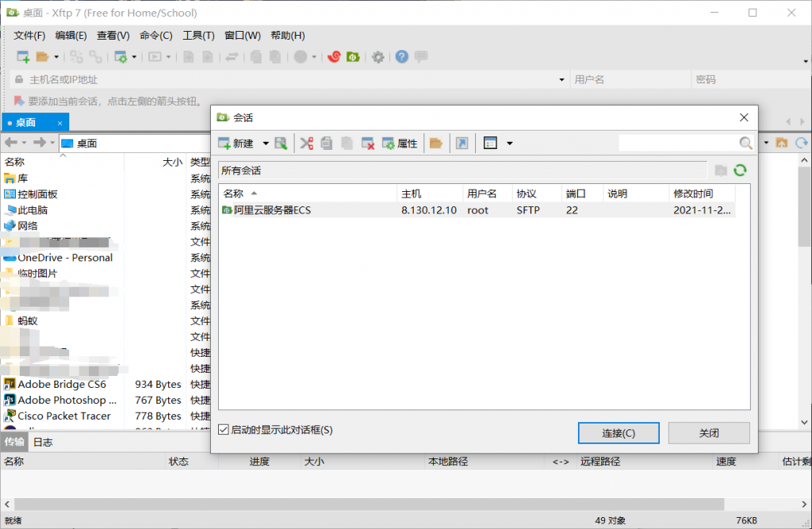Expand the host address dropdown arrow
Screen dimensions: 812x529
[561, 80]
